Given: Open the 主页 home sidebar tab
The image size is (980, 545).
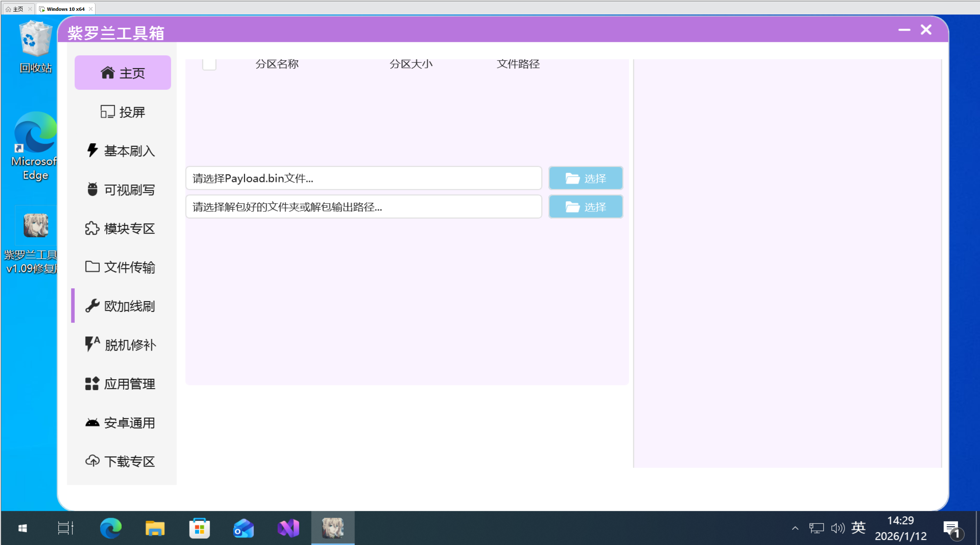Looking at the screenshot, I should pos(122,73).
